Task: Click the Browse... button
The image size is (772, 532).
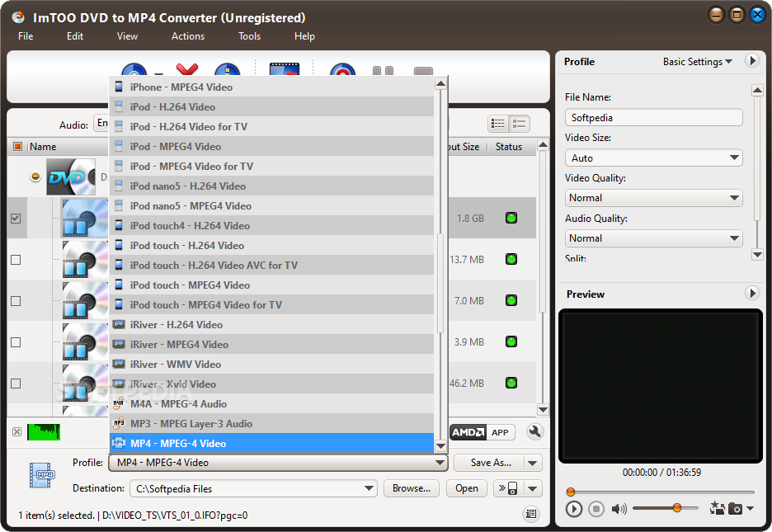Action: click(x=411, y=488)
